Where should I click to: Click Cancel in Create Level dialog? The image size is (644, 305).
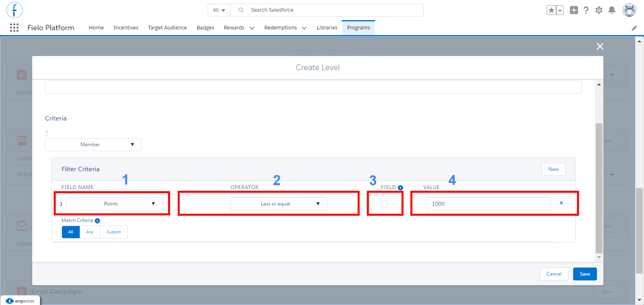click(554, 274)
